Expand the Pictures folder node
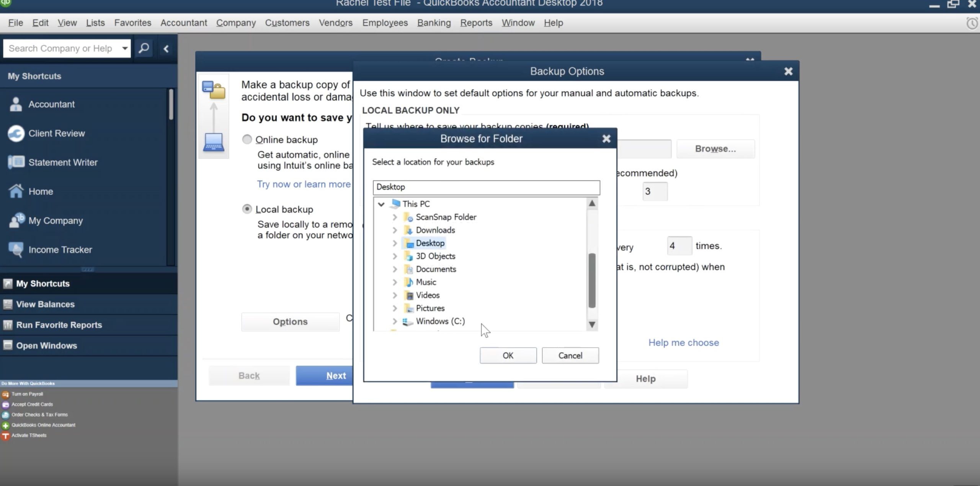This screenshot has width=980, height=486. (x=395, y=308)
